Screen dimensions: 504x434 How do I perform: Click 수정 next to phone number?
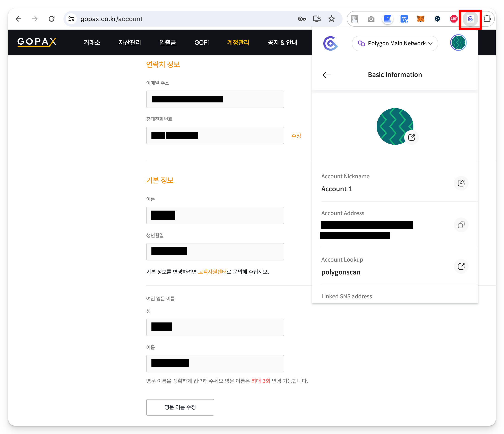click(296, 136)
